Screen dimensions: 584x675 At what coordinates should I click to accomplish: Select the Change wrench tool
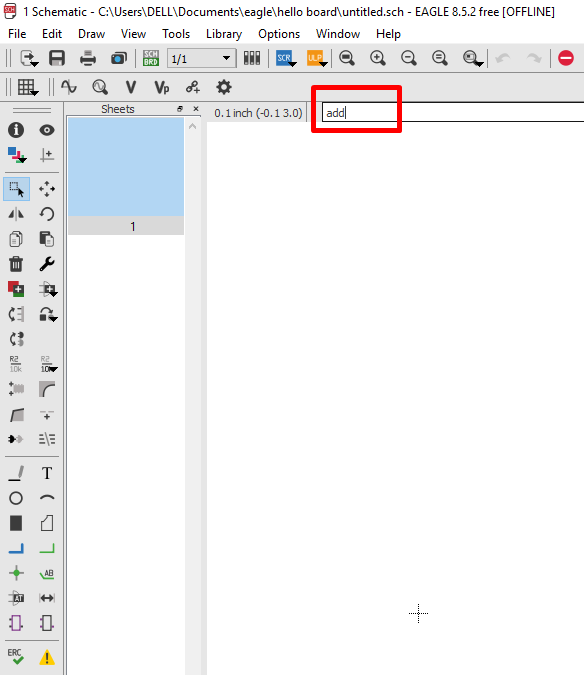click(47, 264)
